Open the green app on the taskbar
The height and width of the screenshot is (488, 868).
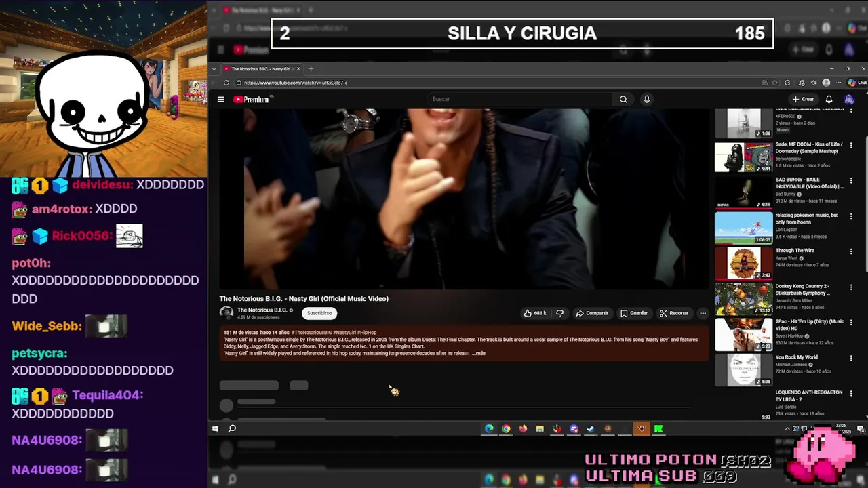658,428
